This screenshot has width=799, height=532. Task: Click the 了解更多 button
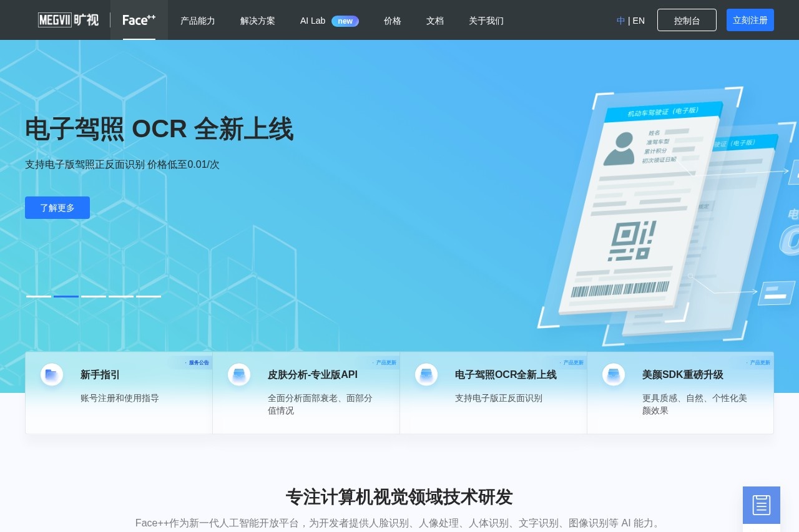pyautogui.click(x=57, y=208)
